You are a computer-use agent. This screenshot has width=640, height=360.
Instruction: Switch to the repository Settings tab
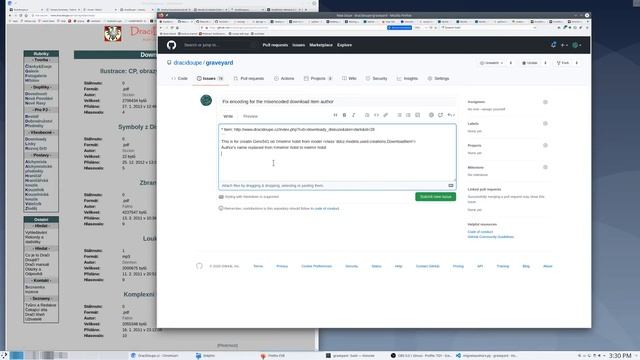(438, 78)
